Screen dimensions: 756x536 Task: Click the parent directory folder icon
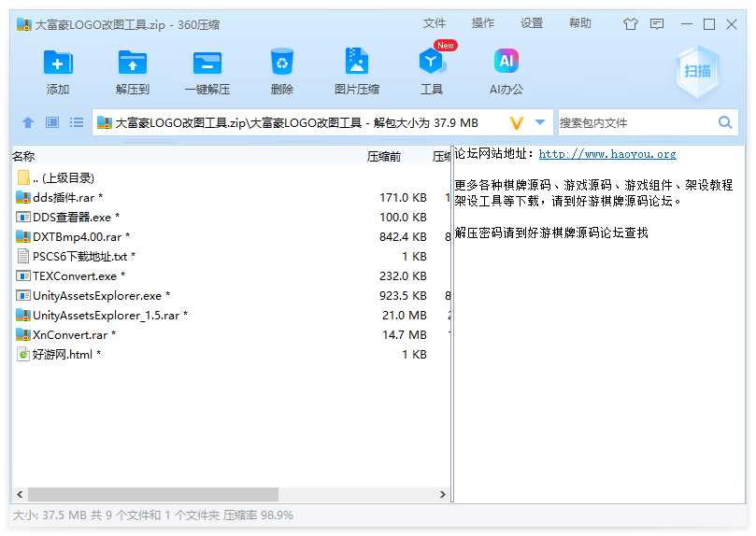click(x=23, y=177)
